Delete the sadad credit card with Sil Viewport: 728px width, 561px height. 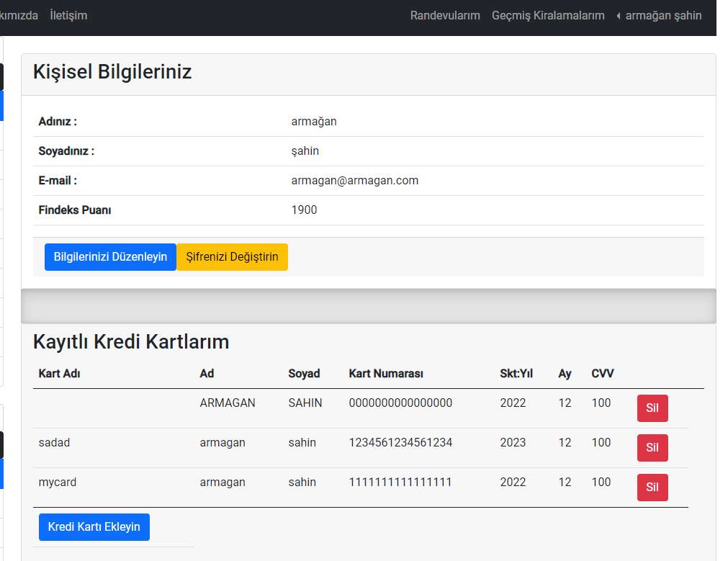click(652, 447)
